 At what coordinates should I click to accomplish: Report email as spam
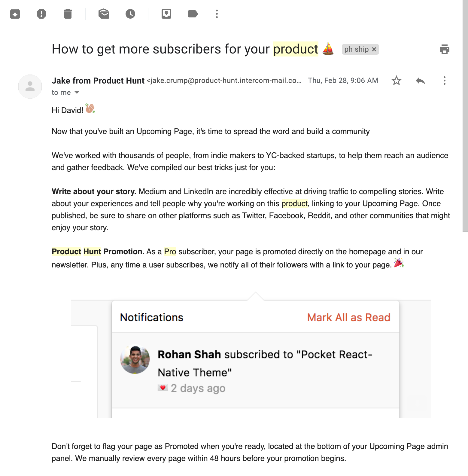pyautogui.click(x=41, y=14)
